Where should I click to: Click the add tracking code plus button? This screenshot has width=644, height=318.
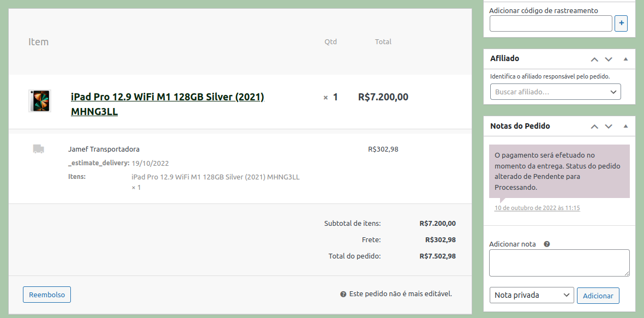(x=621, y=23)
